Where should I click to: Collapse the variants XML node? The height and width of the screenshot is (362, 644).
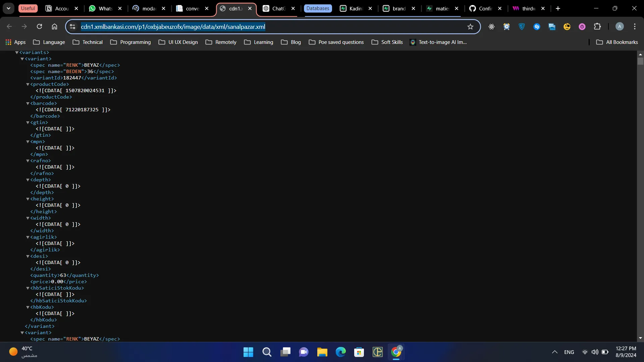pyautogui.click(x=17, y=53)
